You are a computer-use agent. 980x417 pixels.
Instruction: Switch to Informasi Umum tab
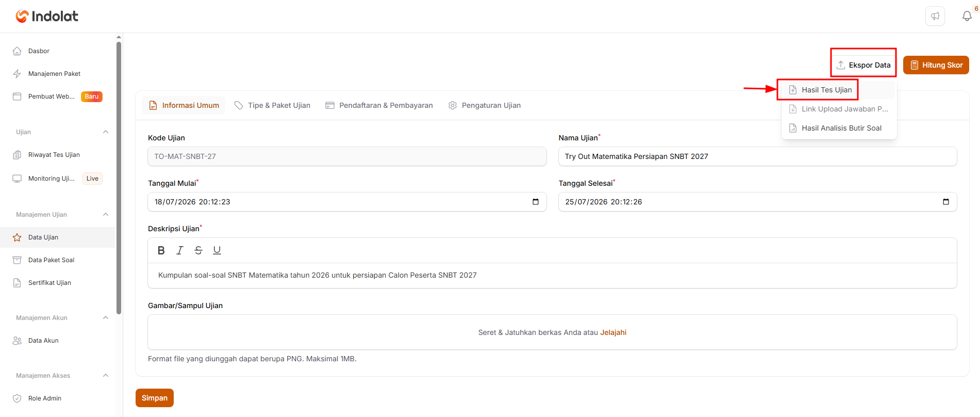(184, 105)
